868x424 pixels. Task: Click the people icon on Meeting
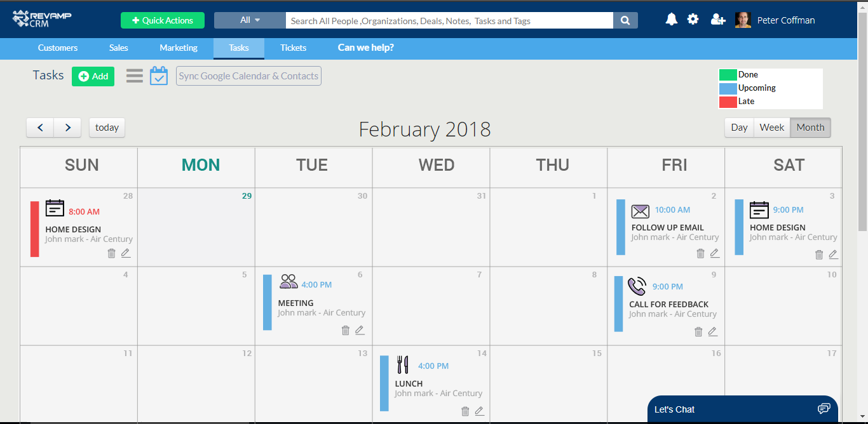pyautogui.click(x=288, y=281)
